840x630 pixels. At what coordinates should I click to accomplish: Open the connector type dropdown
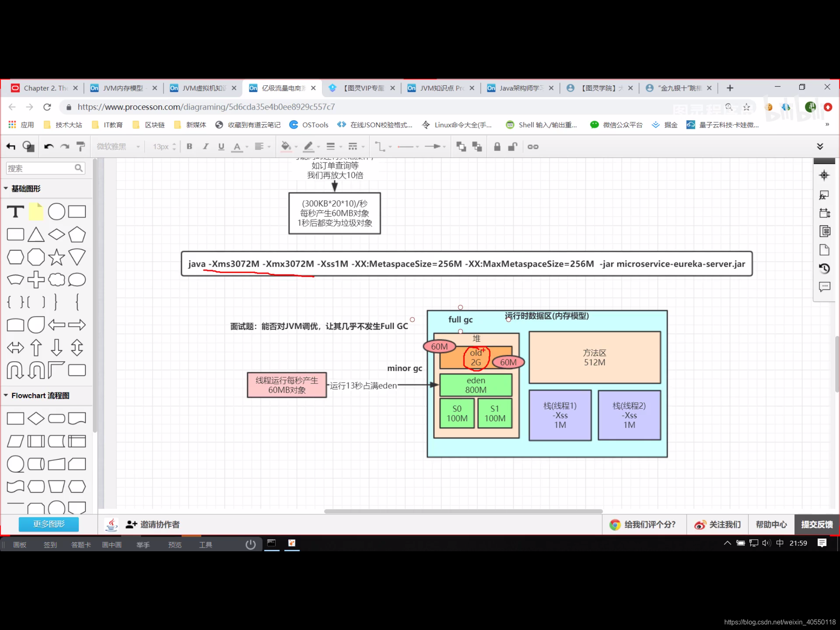tap(383, 146)
